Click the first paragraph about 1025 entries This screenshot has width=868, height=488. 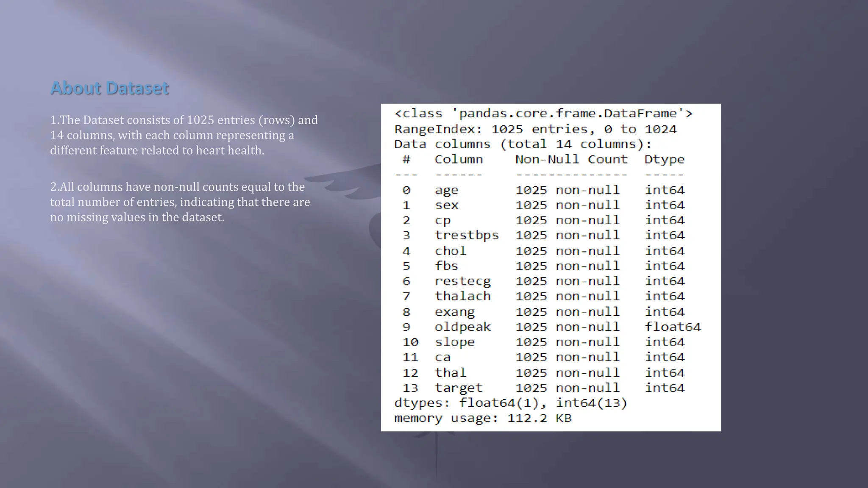[184, 135]
